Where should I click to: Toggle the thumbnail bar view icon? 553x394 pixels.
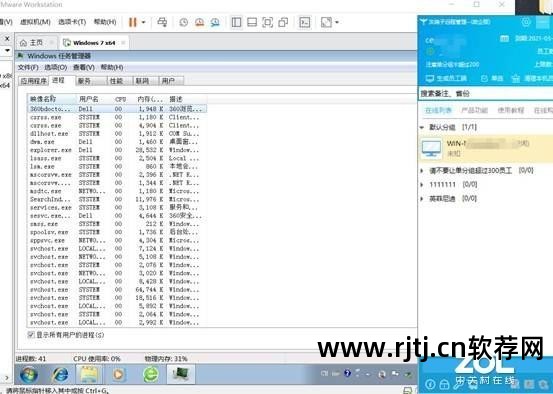[252, 22]
